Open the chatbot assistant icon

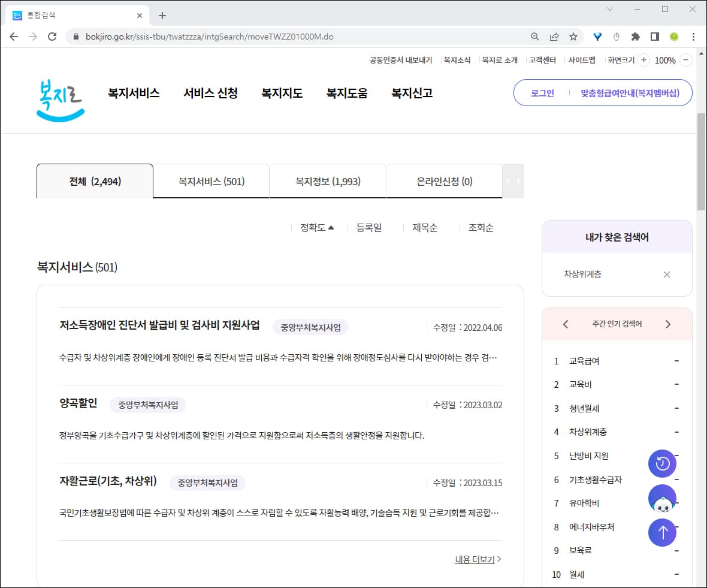[662, 498]
